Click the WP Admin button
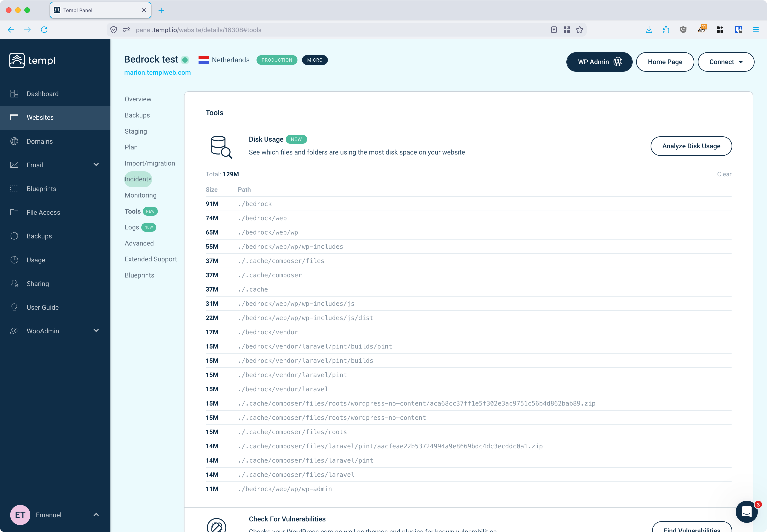The height and width of the screenshot is (532, 767). click(x=599, y=62)
